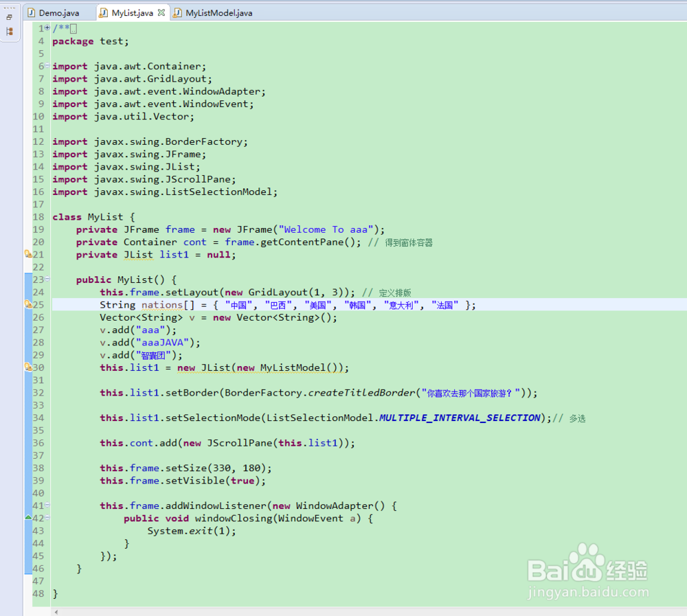The width and height of the screenshot is (687, 616).
Task: Click the '得到窗体容器' comment on line 20
Action: pos(409,242)
